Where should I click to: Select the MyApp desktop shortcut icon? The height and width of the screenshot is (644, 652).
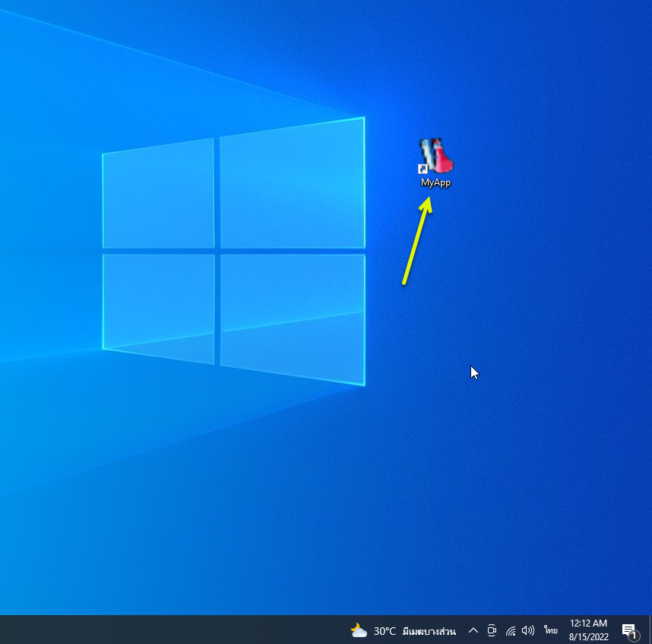pos(435,156)
